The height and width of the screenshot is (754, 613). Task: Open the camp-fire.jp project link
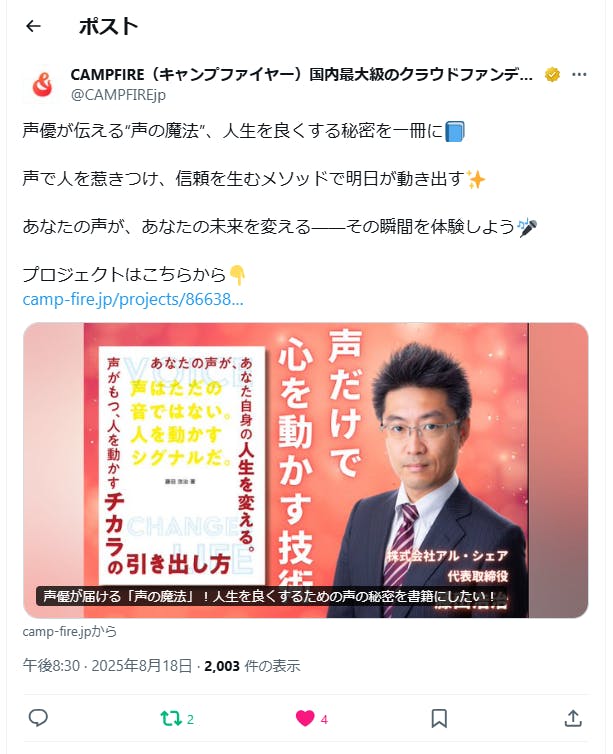(133, 299)
